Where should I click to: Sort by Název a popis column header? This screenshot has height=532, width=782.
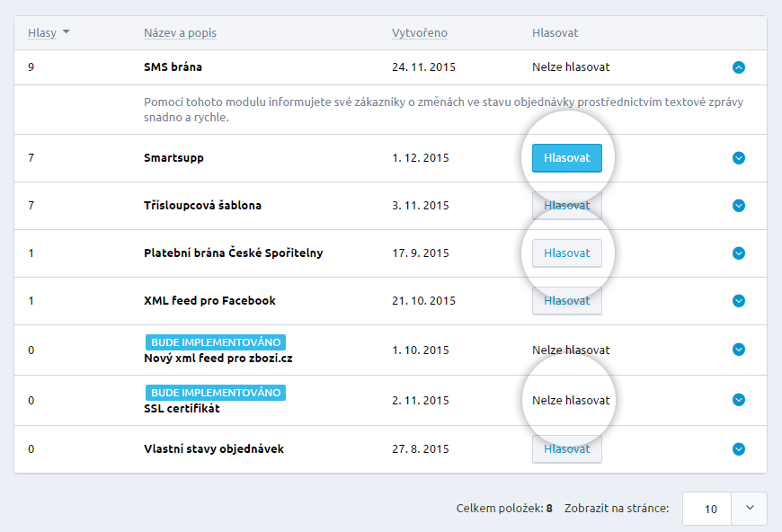pos(180,33)
